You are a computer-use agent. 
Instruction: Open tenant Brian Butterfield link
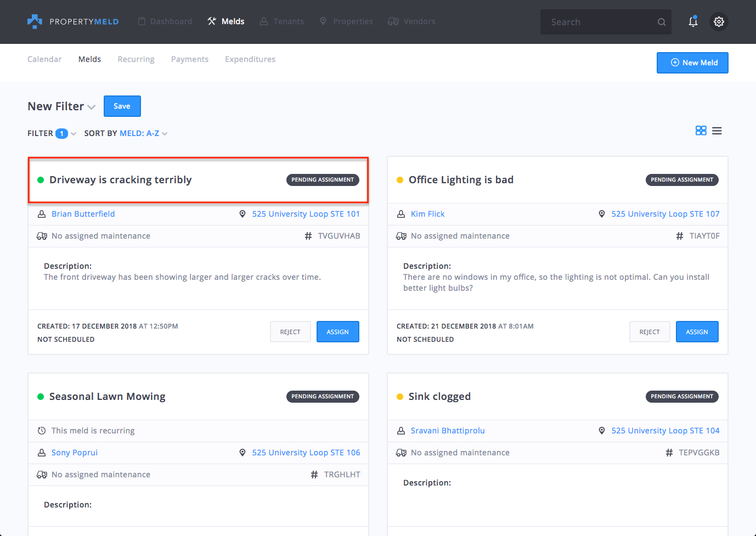(83, 214)
